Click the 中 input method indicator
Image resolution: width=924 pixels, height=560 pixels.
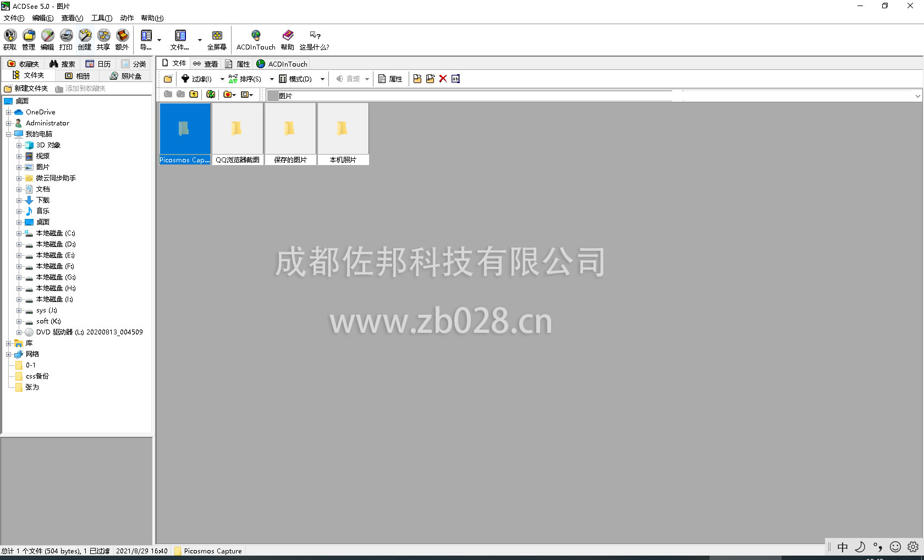coord(843,547)
